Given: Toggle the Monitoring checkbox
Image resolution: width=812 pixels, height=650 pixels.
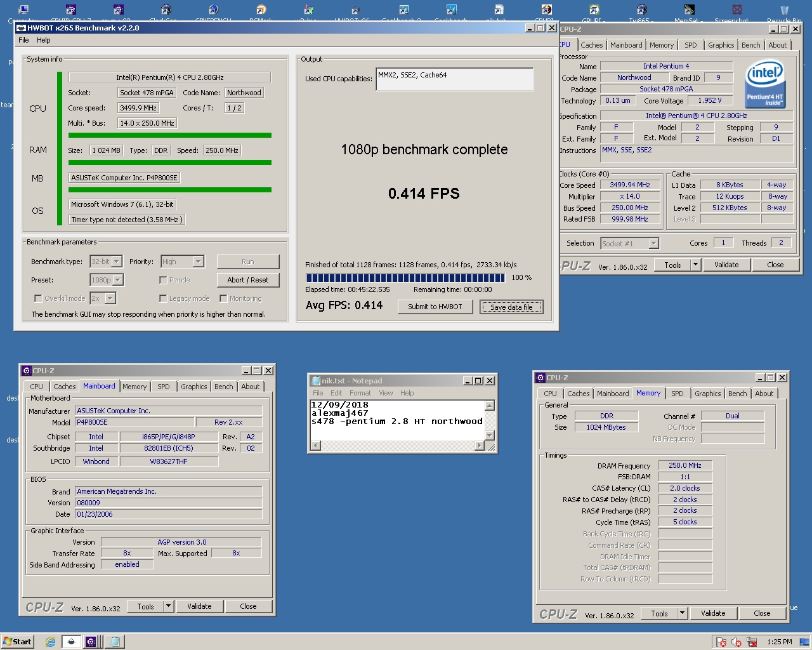Looking at the screenshot, I should point(223,298).
